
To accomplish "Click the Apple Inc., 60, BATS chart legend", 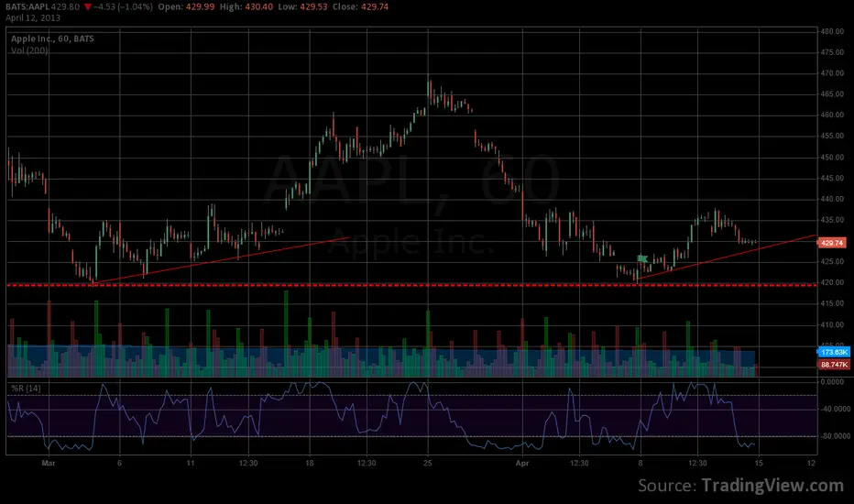I will [x=52, y=38].
